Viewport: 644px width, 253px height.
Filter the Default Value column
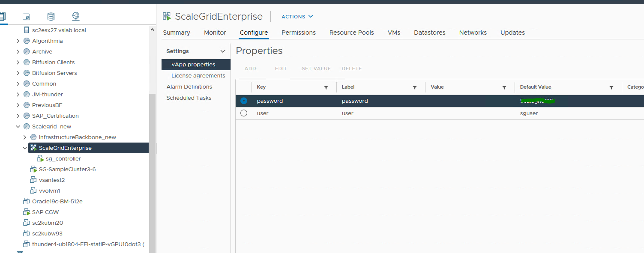[x=611, y=87]
